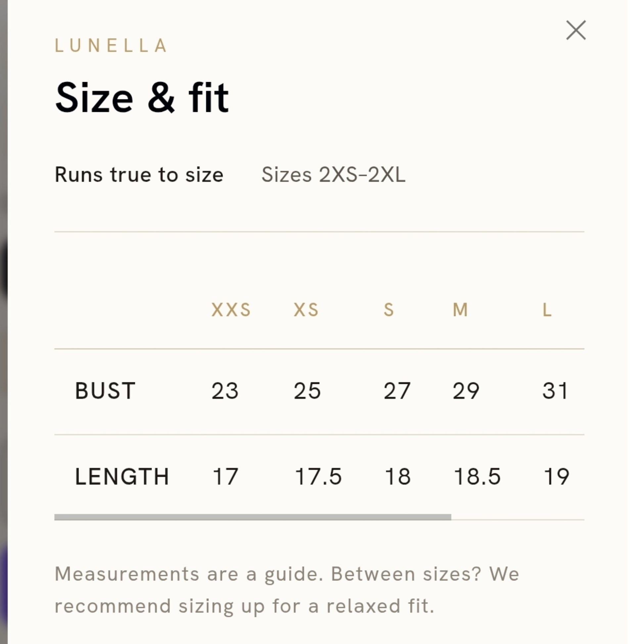644x644 pixels.
Task: Click the Size & fit heading
Action: (x=142, y=98)
